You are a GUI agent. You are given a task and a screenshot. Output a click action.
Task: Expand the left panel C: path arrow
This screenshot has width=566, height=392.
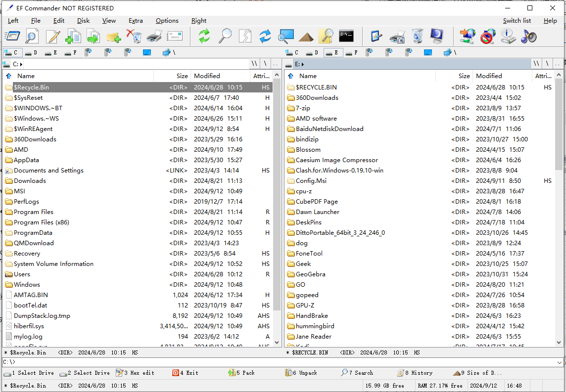coord(21,64)
